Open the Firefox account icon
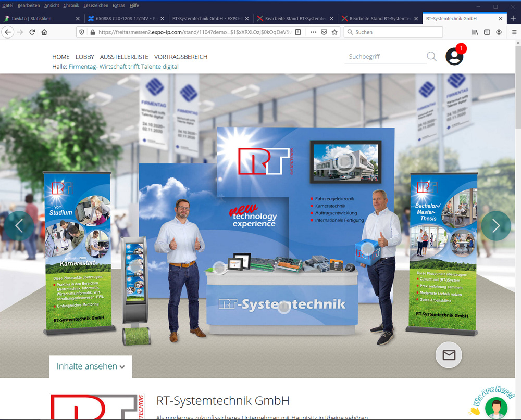Viewport: 521px width, 420px height. pos(499,32)
